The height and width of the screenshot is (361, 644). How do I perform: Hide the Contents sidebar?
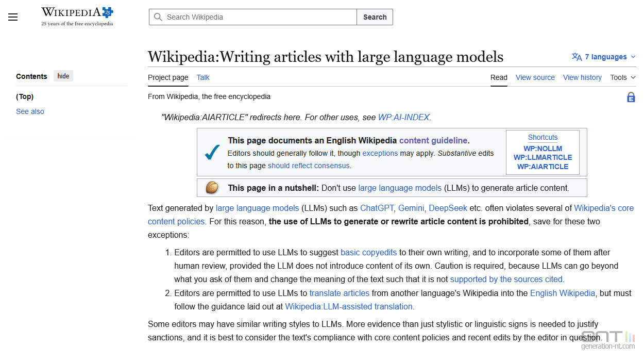coord(63,76)
